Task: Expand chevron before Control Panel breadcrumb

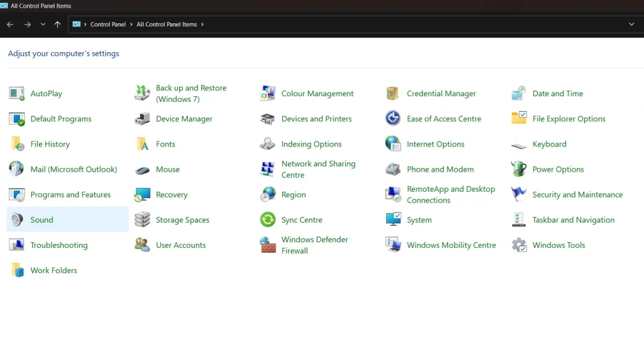Action: (85, 25)
